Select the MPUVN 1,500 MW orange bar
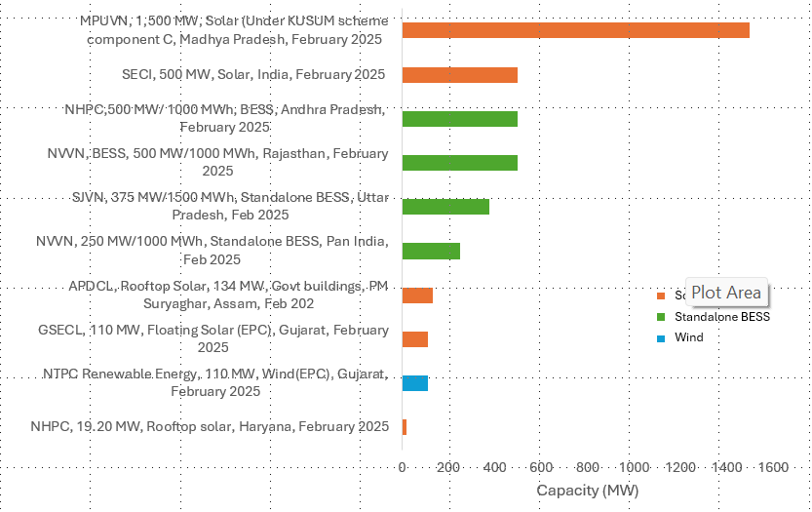 [x=576, y=30]
